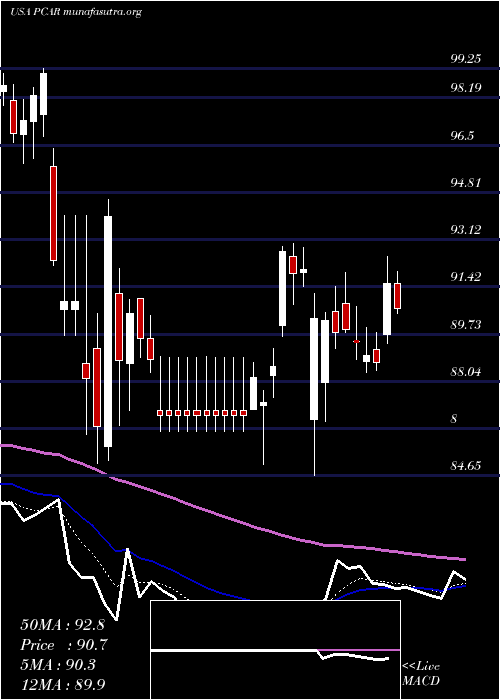
Task: Click the 'Price : 90.7' readout
Action: pos(64,645)
